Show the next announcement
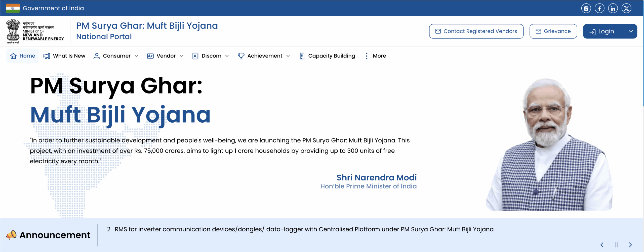Screen dimensions: 644x252 pos(630,245)
